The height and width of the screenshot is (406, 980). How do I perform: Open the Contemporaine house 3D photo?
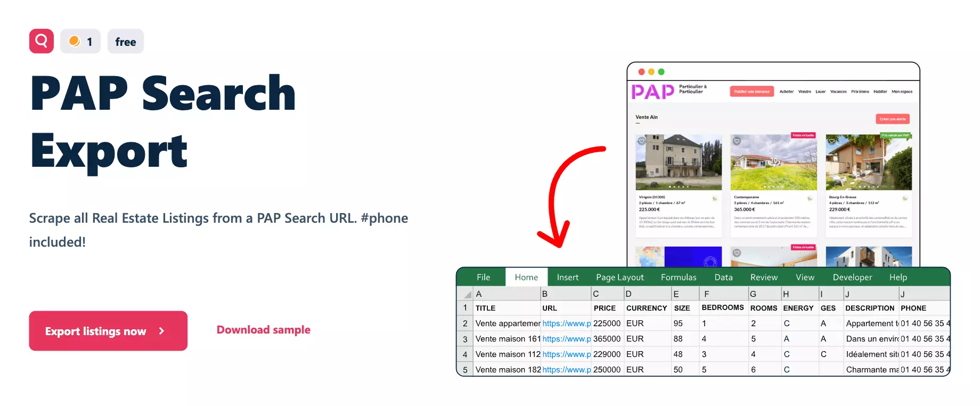(773, 162)
